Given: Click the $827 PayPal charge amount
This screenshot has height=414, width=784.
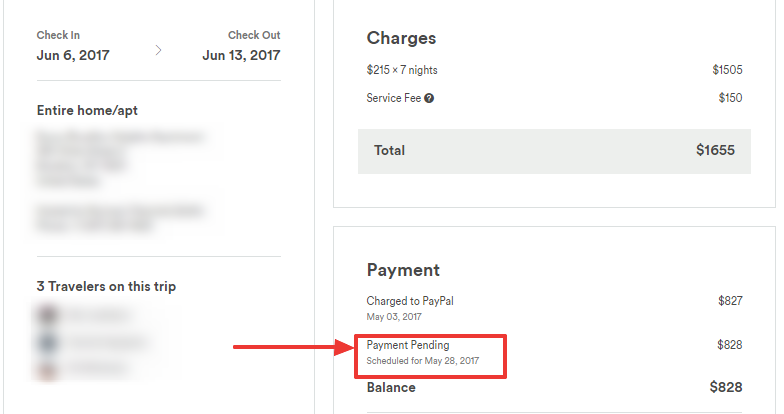Looking at the screenshot, I should click(730, 300).
